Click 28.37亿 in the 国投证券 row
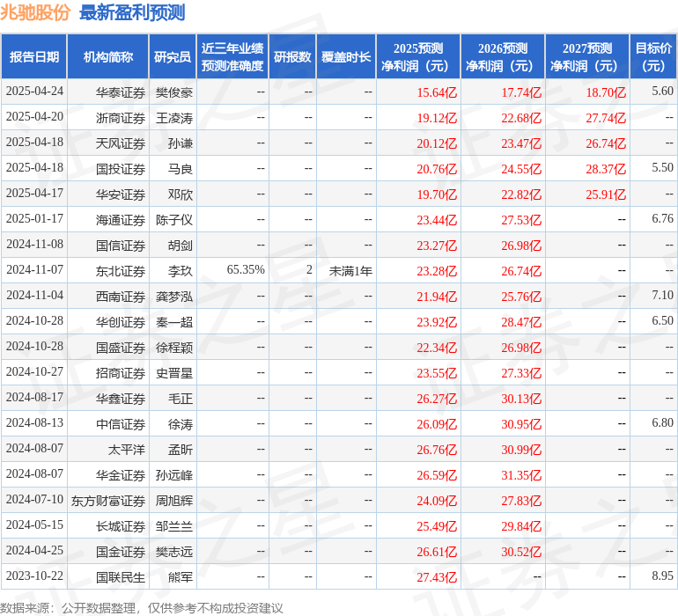 [x=607, y=168]
